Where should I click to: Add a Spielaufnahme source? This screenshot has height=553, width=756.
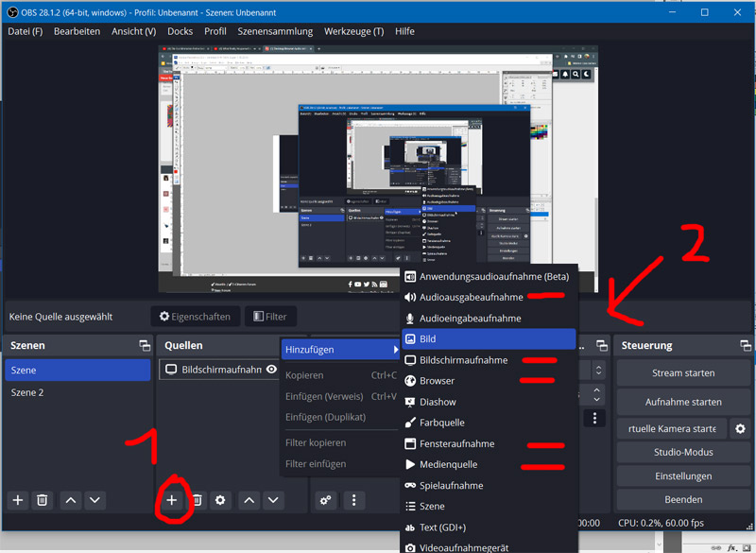click(x=489, y=486)
